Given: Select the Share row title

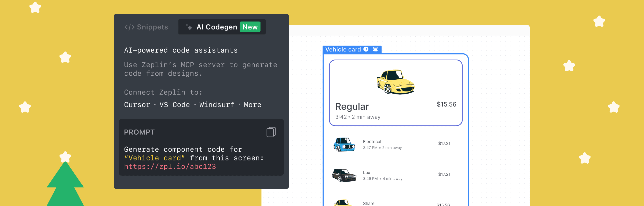Looking at the screenshot, I should pos(369,203).
